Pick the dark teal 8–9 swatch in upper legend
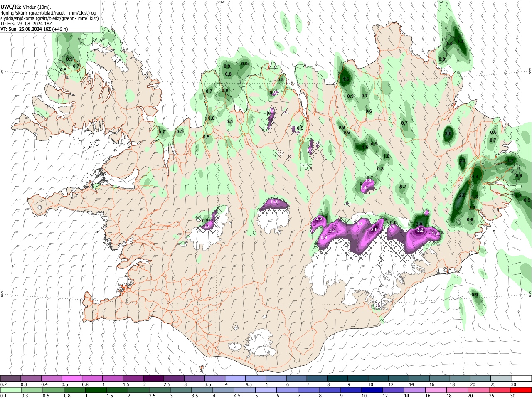 point(337,378)
